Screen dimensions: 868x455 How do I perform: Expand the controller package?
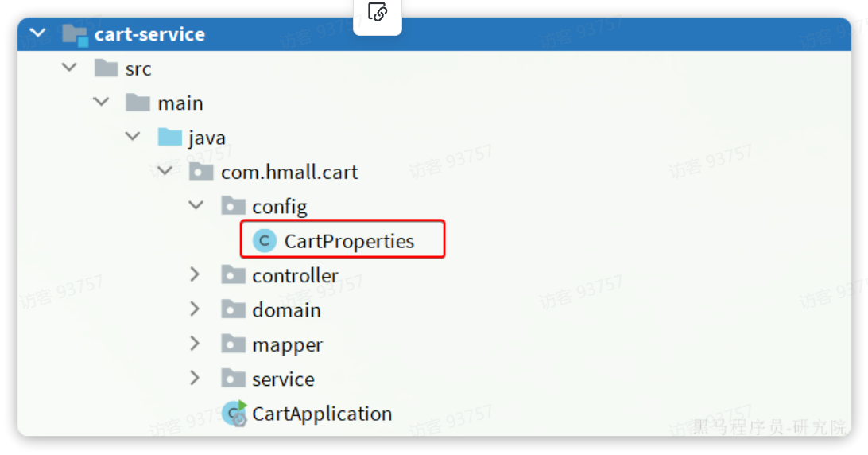194,274
